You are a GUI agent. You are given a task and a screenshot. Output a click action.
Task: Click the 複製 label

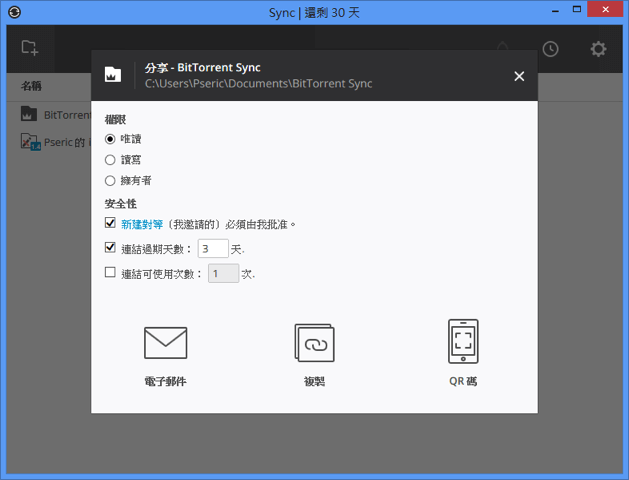pos(314,381)
